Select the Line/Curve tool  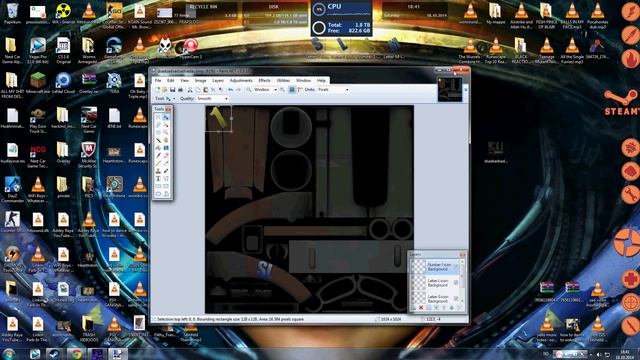point(166,179)
